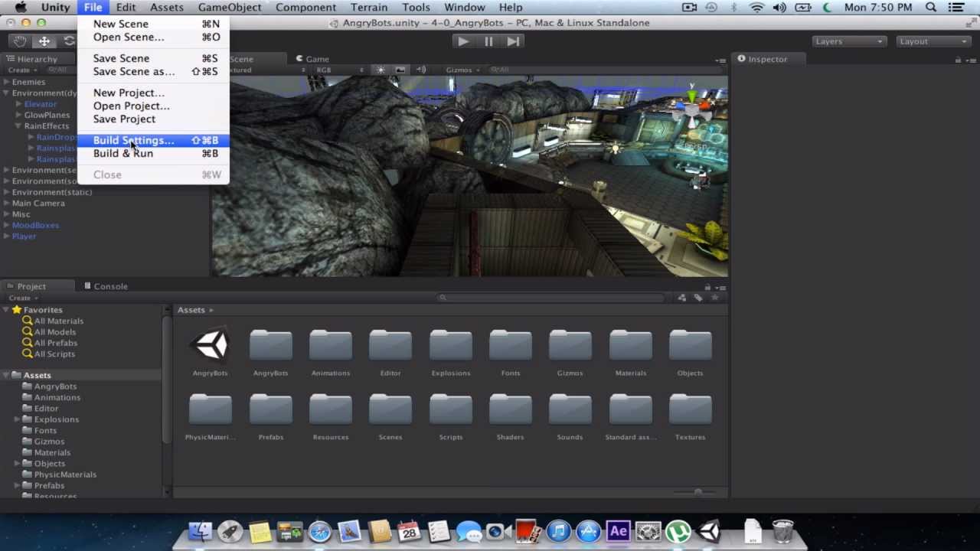Choose Open Project menu entry
The width and height of the screenshot is (980, 551).
coord(153,106)
